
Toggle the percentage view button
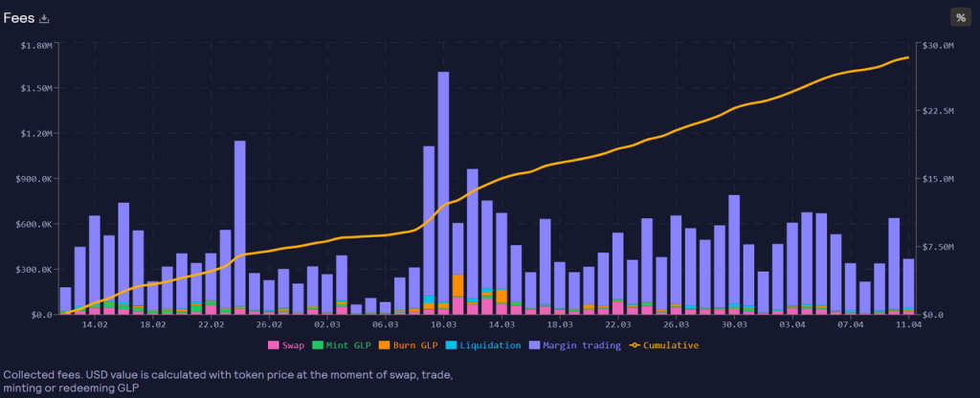click(x=960, y=18)
